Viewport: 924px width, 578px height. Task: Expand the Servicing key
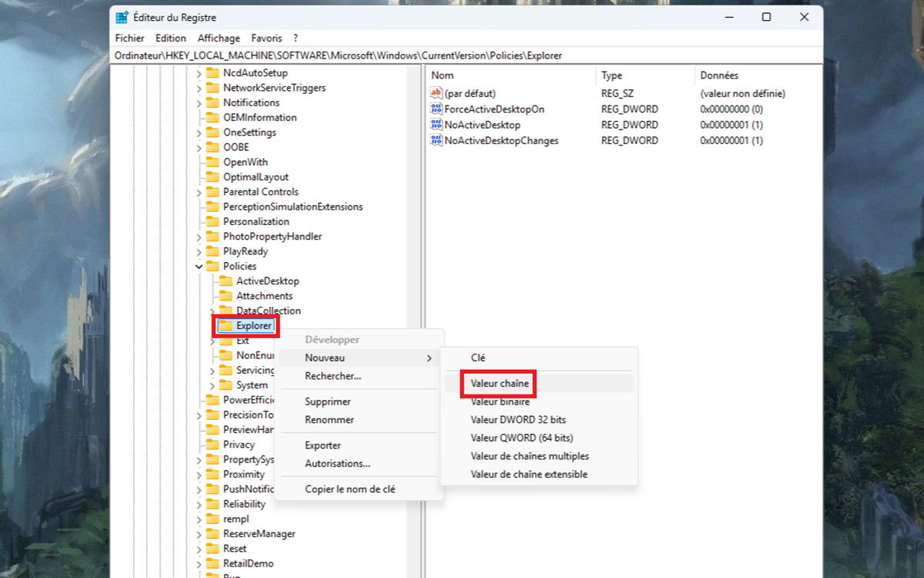click(x=212, y=371)
